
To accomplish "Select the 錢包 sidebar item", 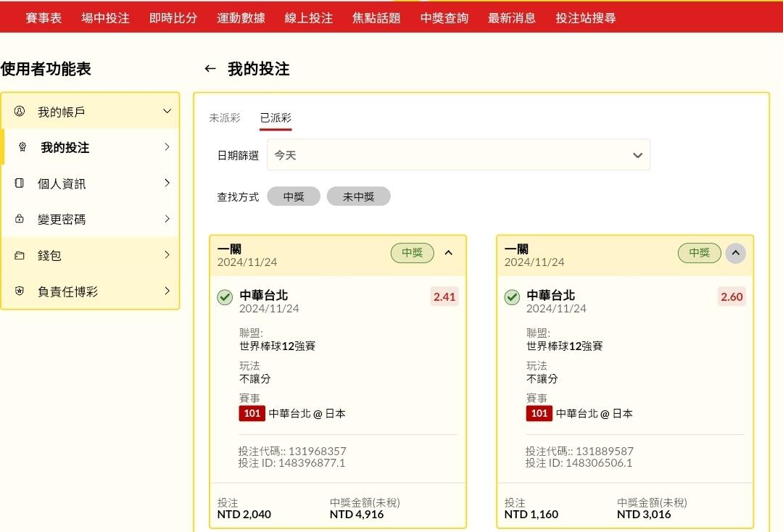I will (x=91, y=255).
